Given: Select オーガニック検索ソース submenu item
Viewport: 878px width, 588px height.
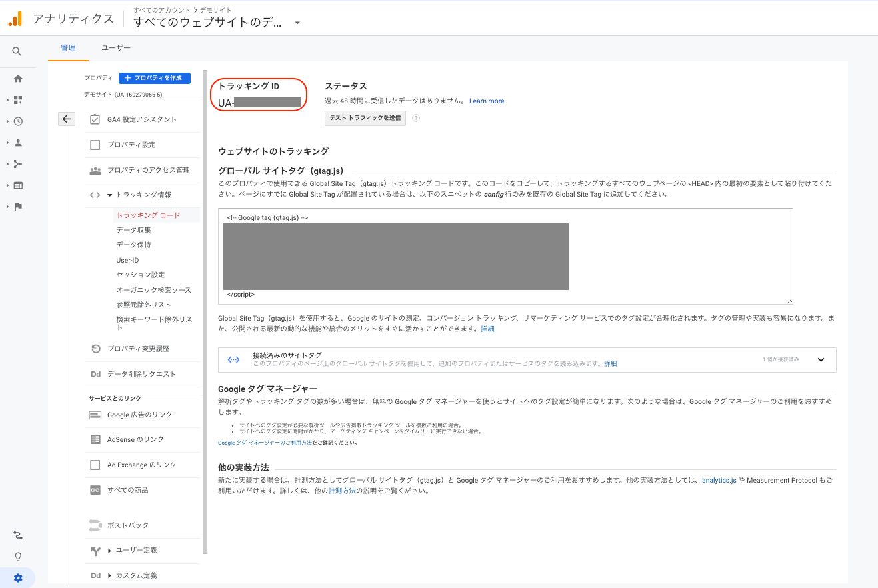Looking at the screenshot, I should point(154,290).
